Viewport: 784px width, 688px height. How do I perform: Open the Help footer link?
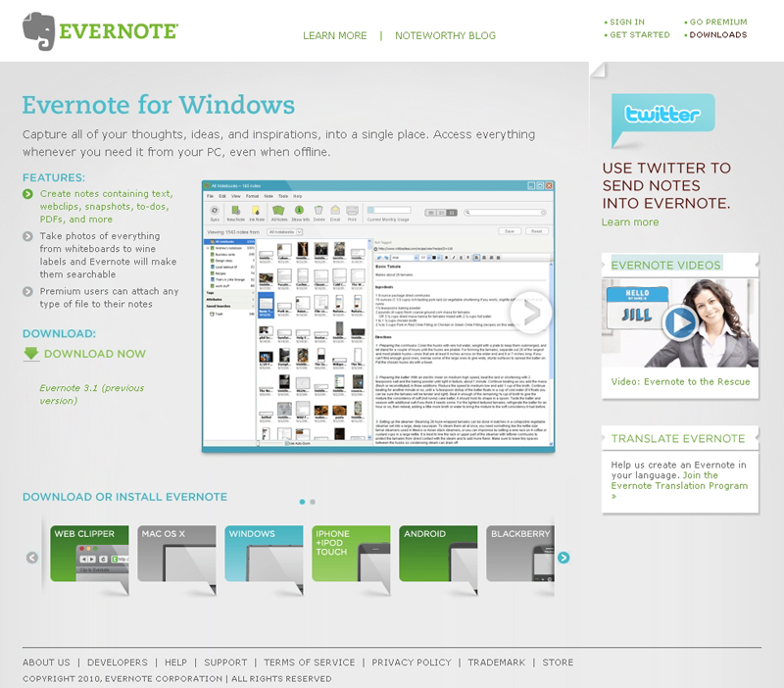point(175,662)
